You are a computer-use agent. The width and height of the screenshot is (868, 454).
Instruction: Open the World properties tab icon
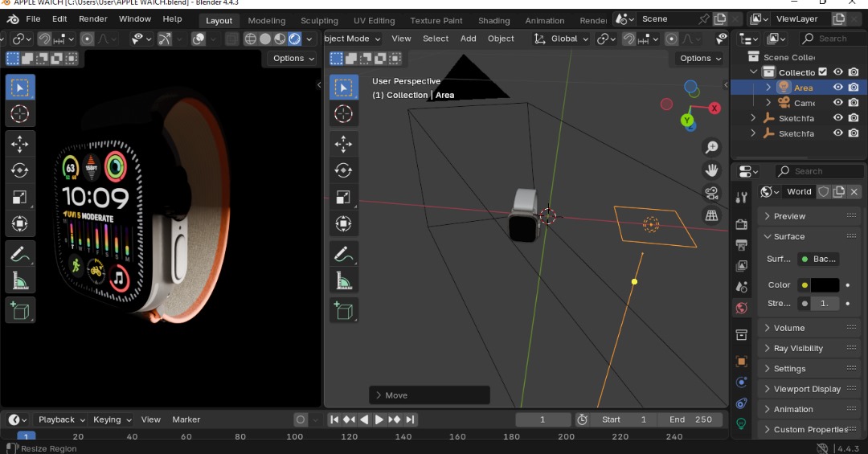point(741,308)
